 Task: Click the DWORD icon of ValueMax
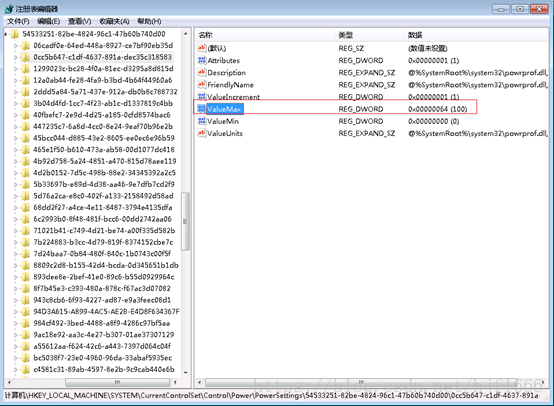(202, 109)
